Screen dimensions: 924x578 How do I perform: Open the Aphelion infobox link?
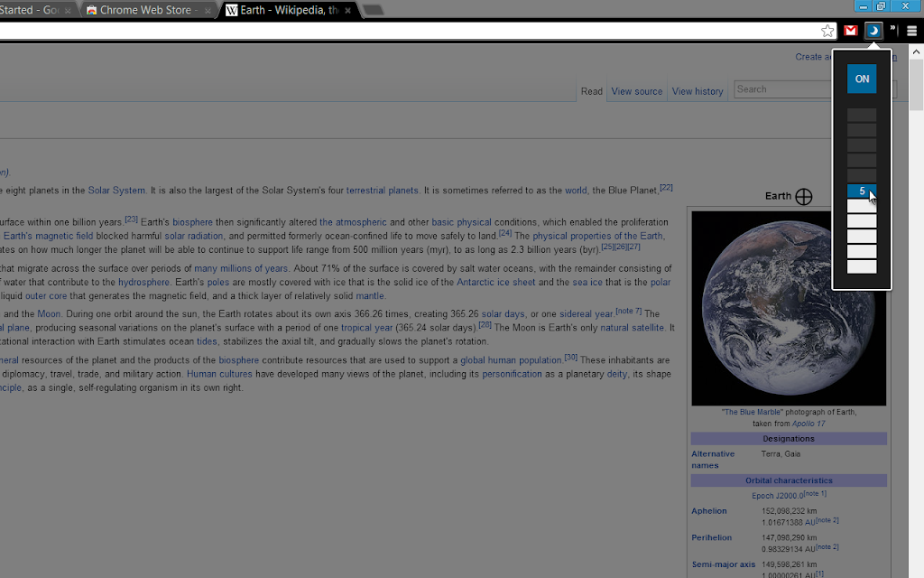[709, 511]
